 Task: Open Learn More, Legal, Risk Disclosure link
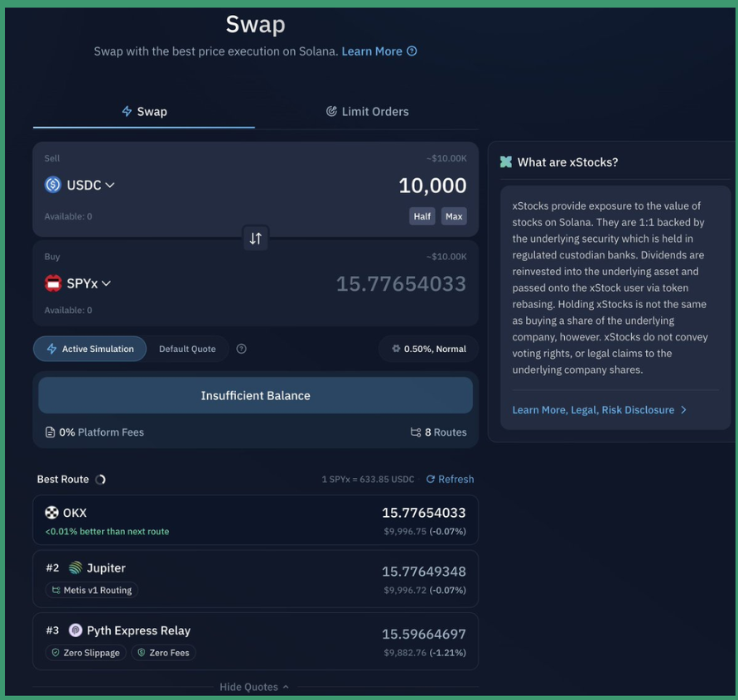click(x=599, y=410)
